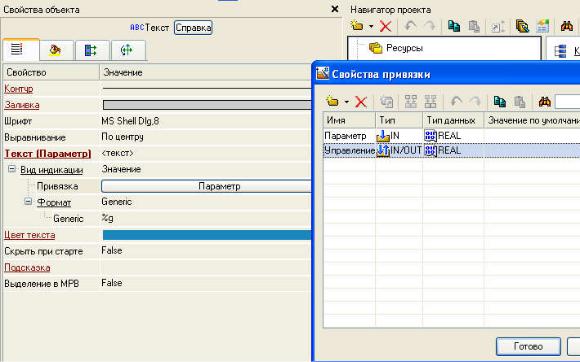
Task: Click the Свойства привязки title bar icon
Action: tap(322, 74)
